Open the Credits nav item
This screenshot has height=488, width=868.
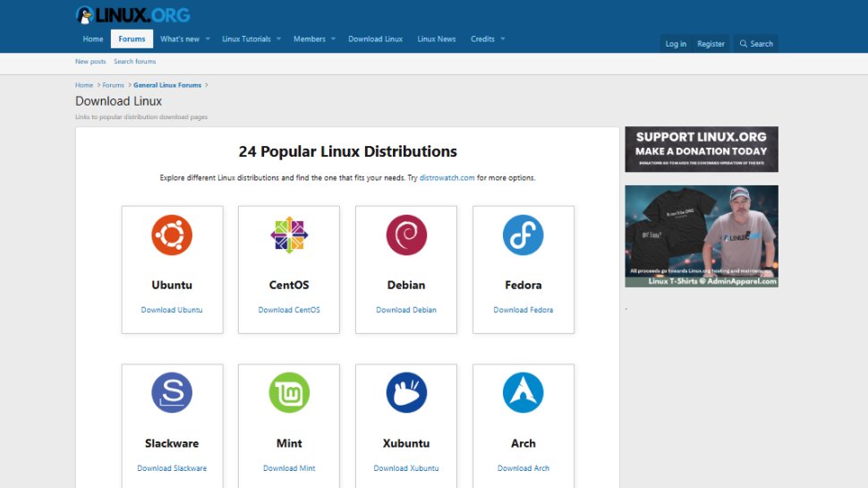pyautogui.click(x=482, y=39)
